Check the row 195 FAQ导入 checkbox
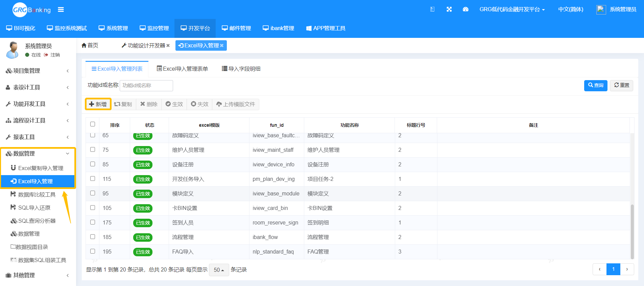644x286 pixels. (x=93, y=251)
